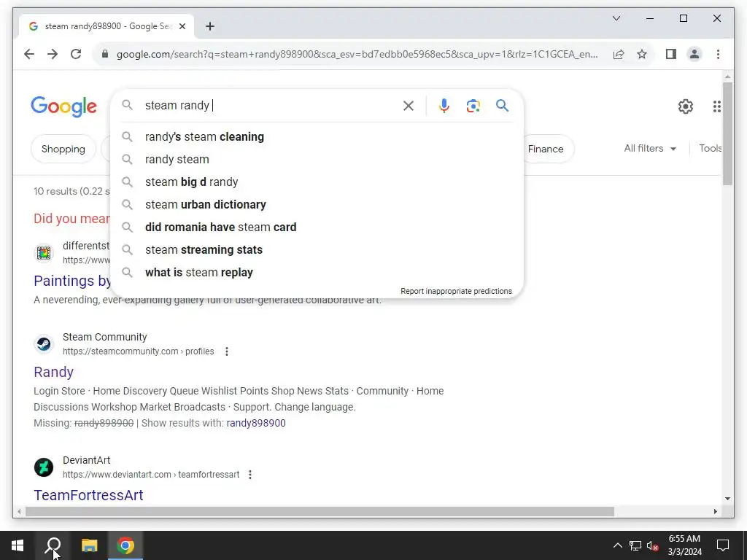Click the Steam Community favicon
The height and width of the screenshot is (560, 747).
pyautogui.click(x=44, y=344)
